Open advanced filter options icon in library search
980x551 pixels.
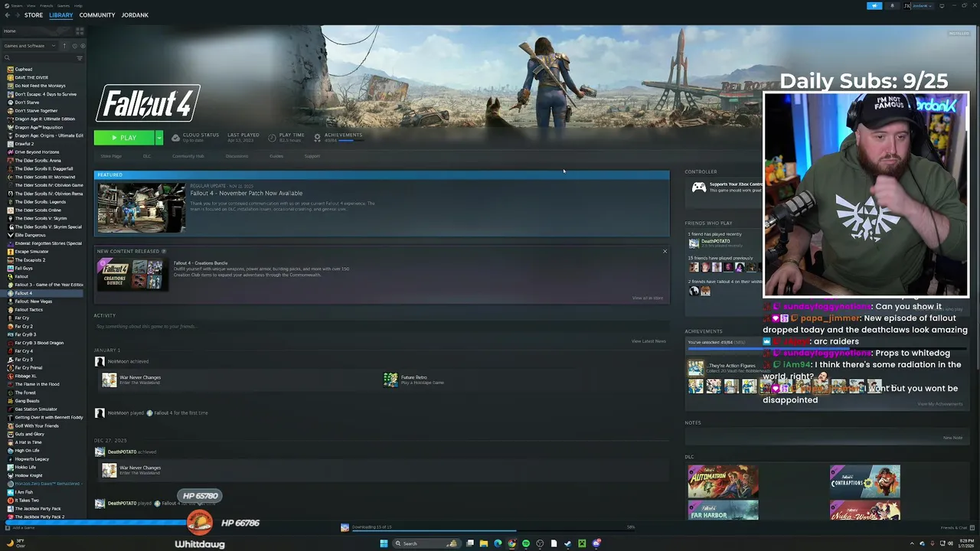(x=80, y=57)
